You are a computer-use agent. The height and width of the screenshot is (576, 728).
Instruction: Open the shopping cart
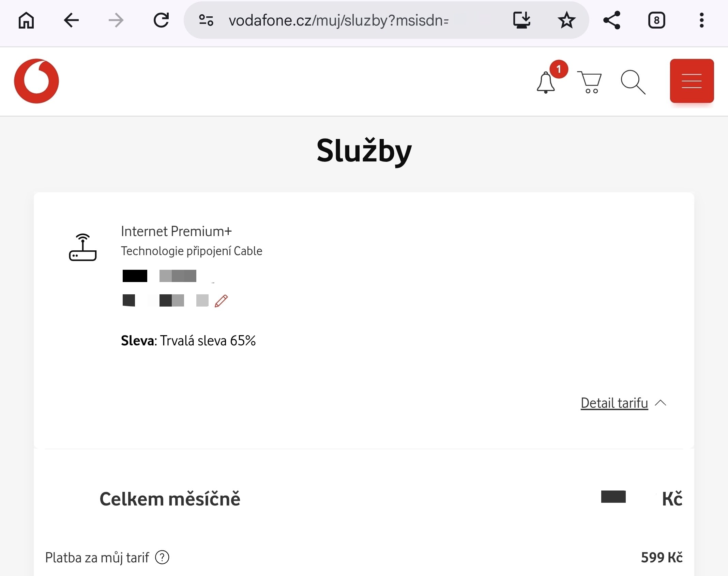tap(590, 82)
